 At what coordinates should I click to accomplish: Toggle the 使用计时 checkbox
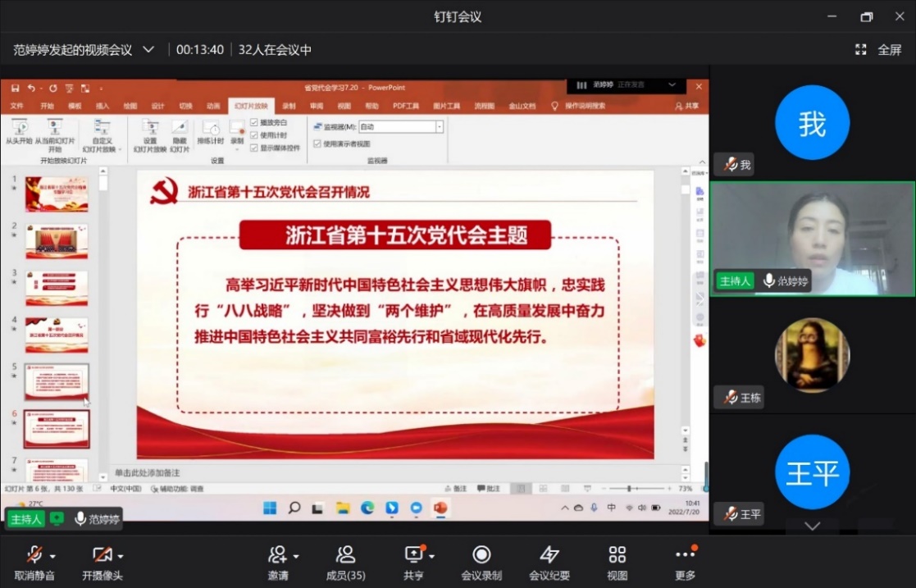(254, 135)
